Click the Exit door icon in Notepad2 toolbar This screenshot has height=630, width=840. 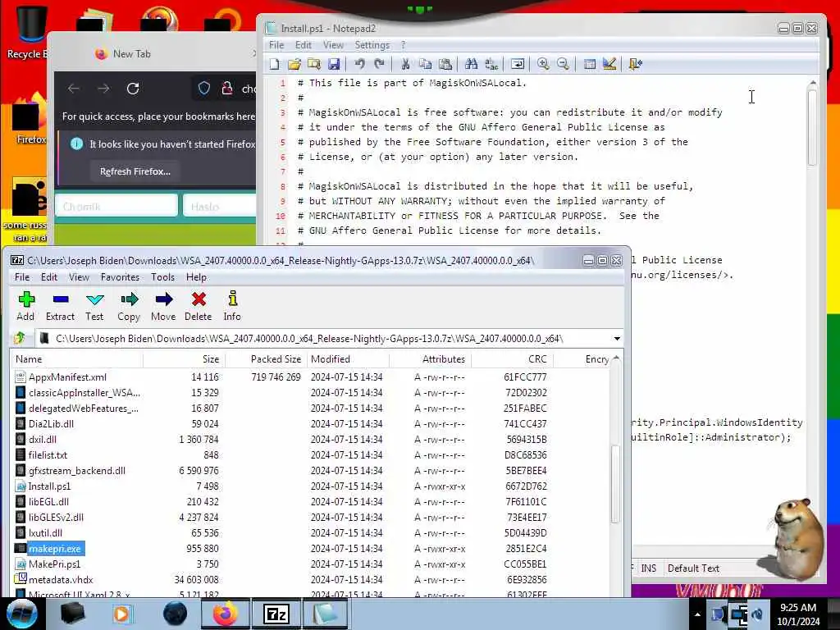[636, 64]
